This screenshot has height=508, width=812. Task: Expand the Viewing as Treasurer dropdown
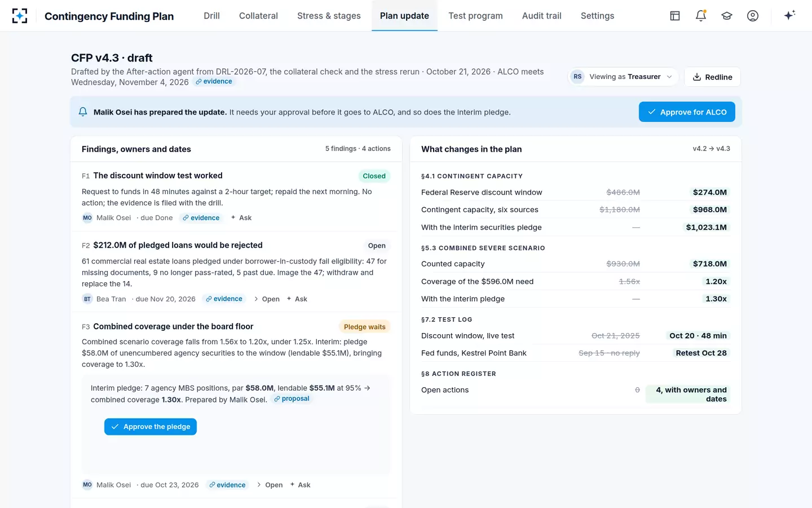[624, 77]
